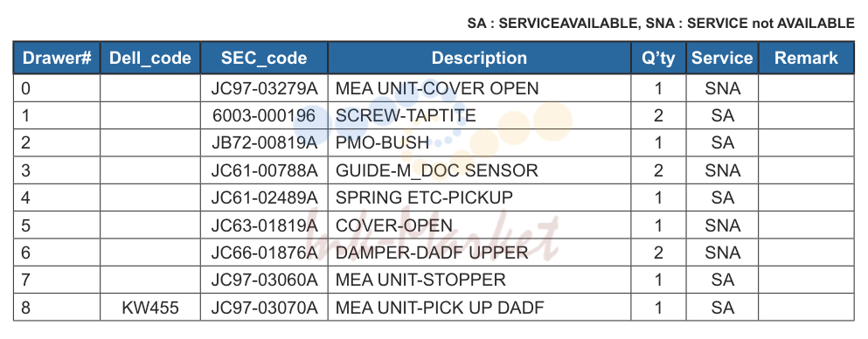Click MEA UNIT-PICK UP DADF description
Viewport: 868px width, 339px height.
pyautogui.click(x=440, y=308)
